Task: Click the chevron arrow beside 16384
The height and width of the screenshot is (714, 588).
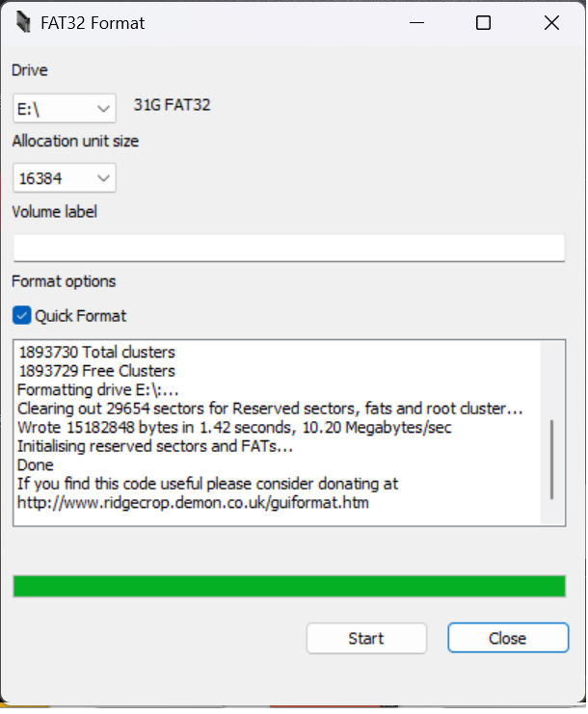Action: (103, 178)
